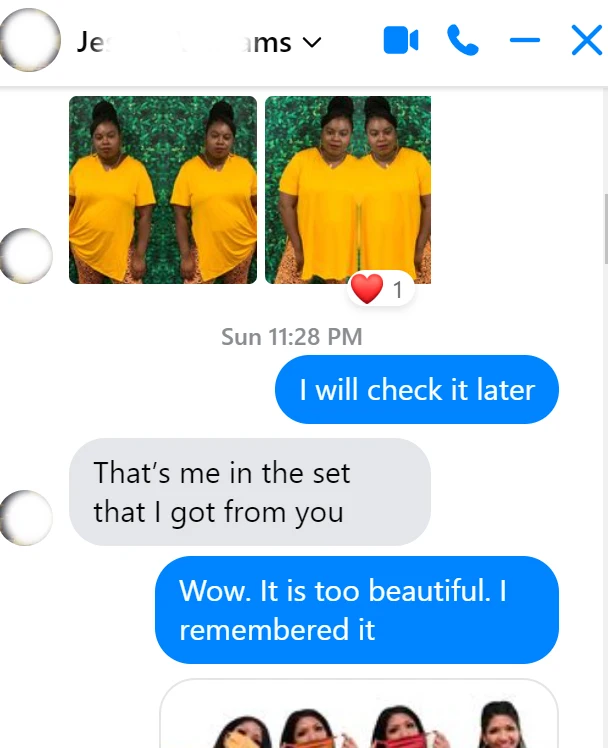This screenshot has width=608, height=748.
Task: Expand the chevron next to the contact name
Action: [312, 43]
